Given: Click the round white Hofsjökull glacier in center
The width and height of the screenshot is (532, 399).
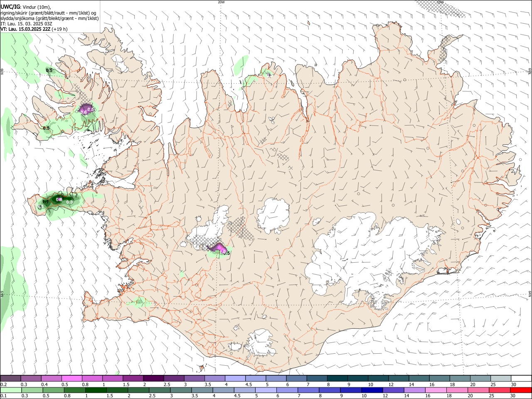Looking at the screenshot, I should [273, 215].
